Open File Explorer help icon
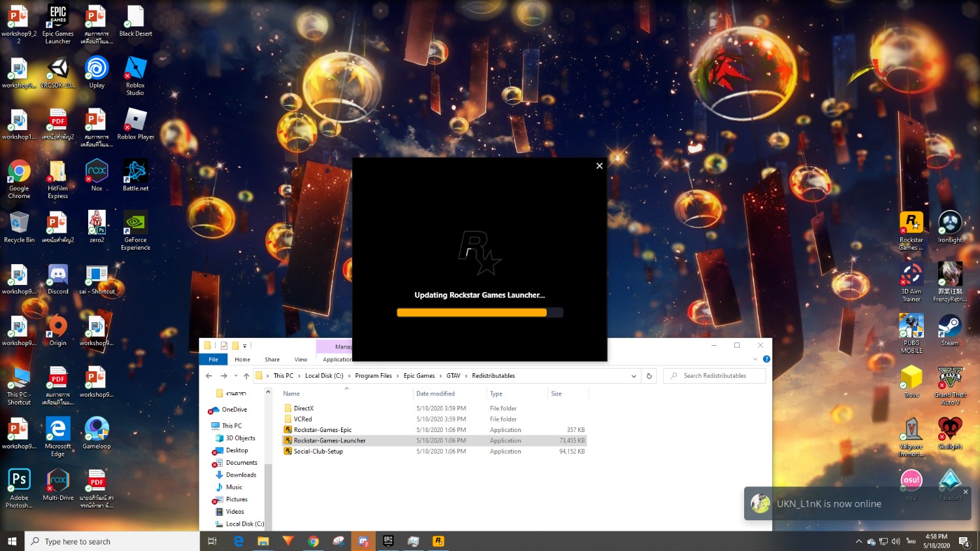980x551 pixels. (x=766, y=359)
